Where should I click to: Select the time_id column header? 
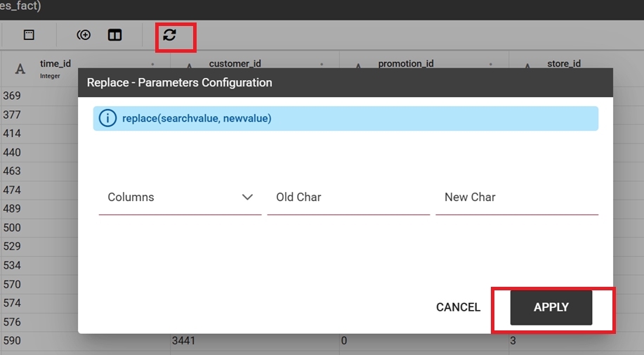pos(55,64)
